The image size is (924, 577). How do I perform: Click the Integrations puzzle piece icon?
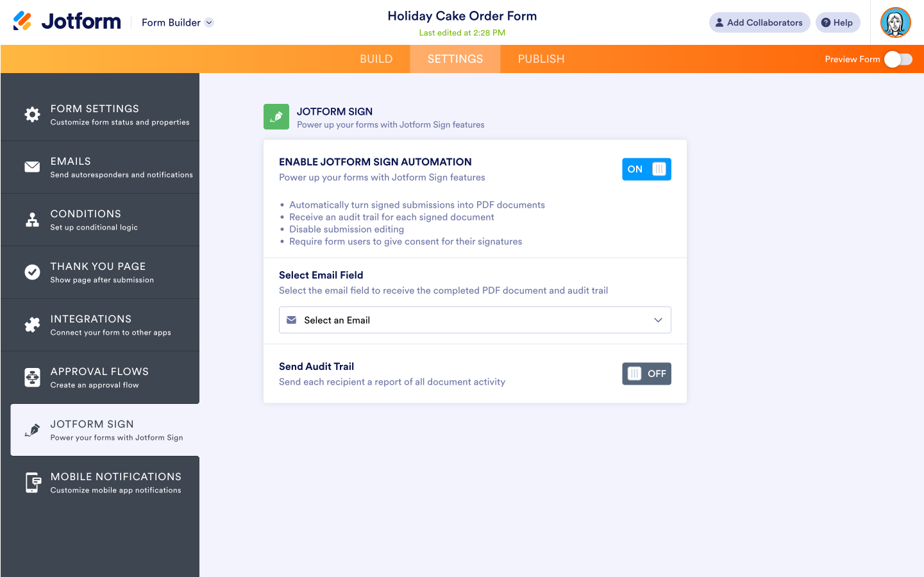tap(32, 325)
